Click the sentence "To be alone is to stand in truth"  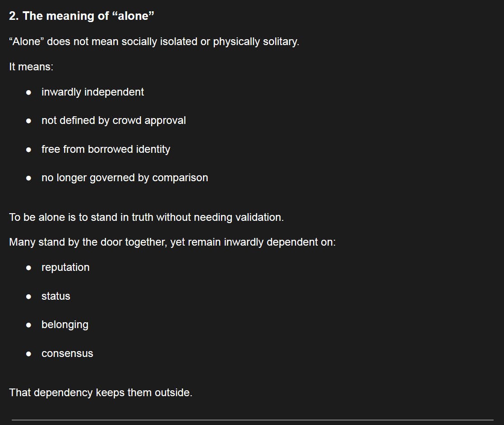[146, 217]
